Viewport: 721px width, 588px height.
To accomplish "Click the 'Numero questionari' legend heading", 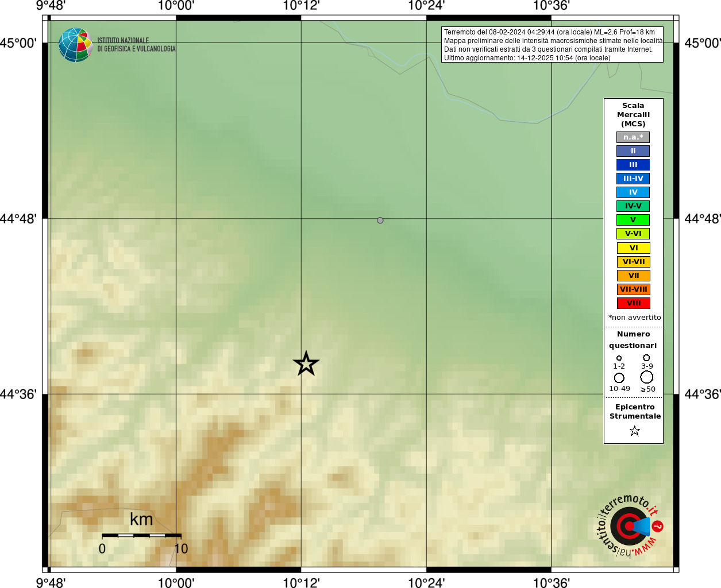I will click(633, 340).
